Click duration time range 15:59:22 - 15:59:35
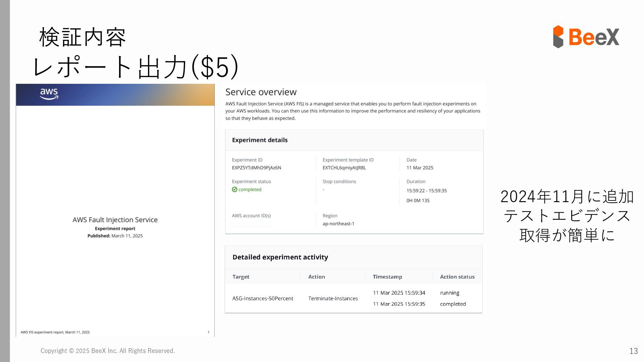This screenshot has width=644, height=362. 427,190
